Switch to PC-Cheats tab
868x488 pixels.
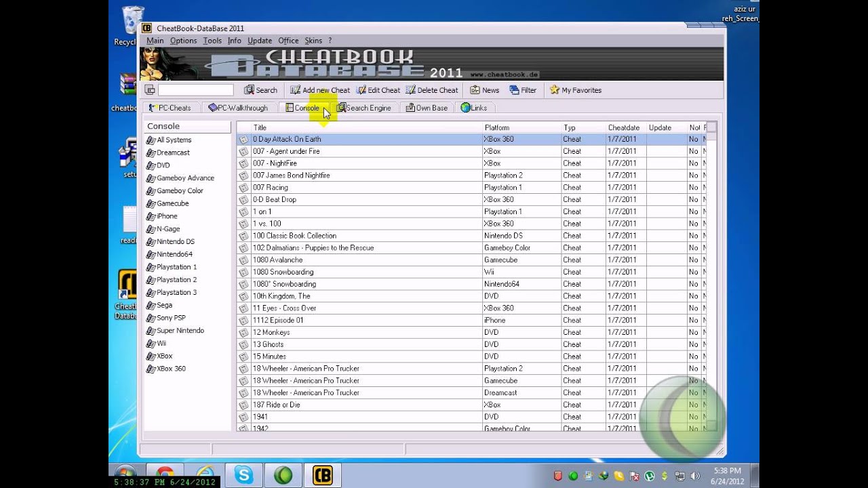click(170, 108)
